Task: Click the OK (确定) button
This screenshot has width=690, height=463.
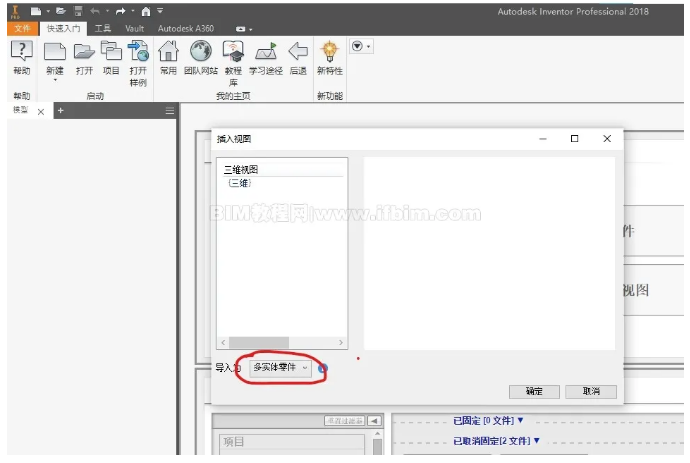Action: pos(534,391)
